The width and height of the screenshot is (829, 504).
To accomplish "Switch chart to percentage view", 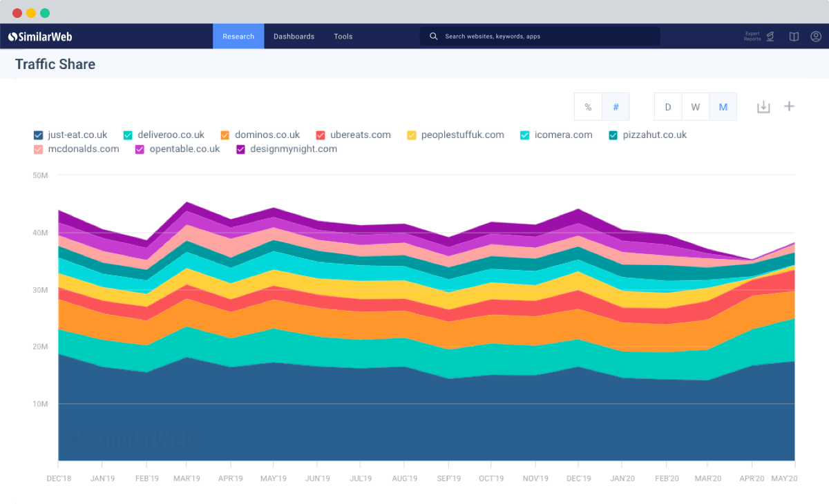I will (588, 107).
